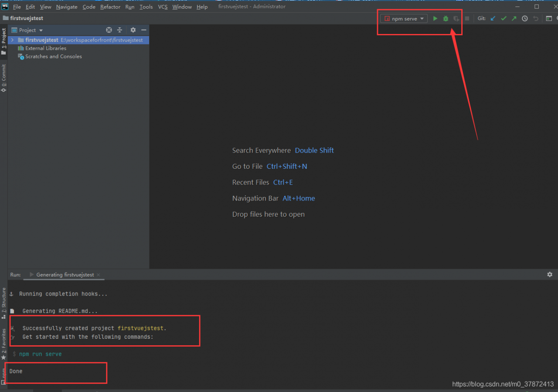The image size is (558, 392).
Task: Click the Run with Coverage icon
Action: (456, 19)
